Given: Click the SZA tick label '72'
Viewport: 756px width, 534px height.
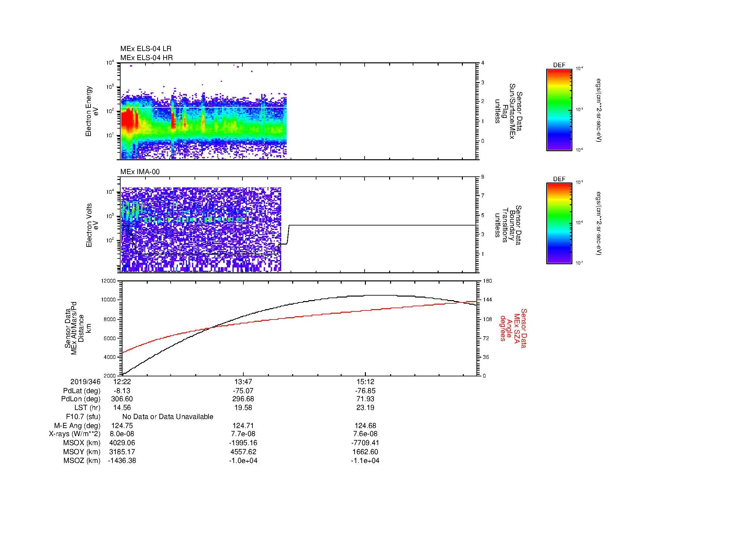Looking at the screenshot, I should pos(486,338).
